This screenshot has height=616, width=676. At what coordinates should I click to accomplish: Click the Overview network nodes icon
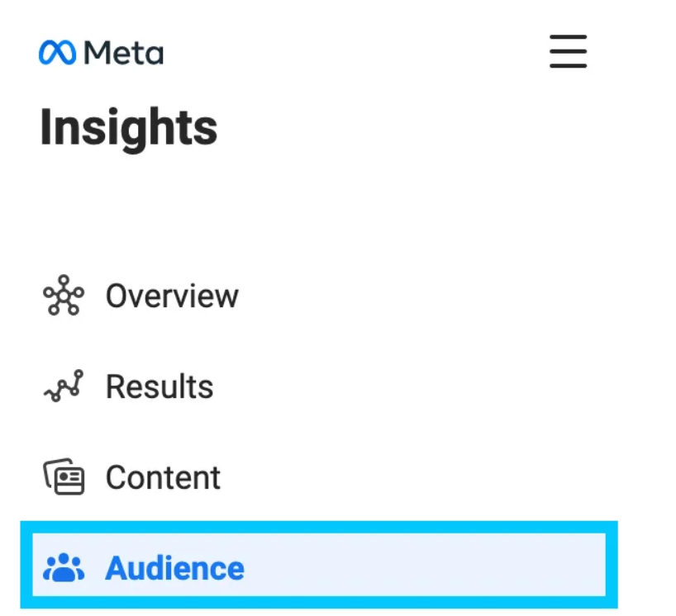click(x=63, y=296)
